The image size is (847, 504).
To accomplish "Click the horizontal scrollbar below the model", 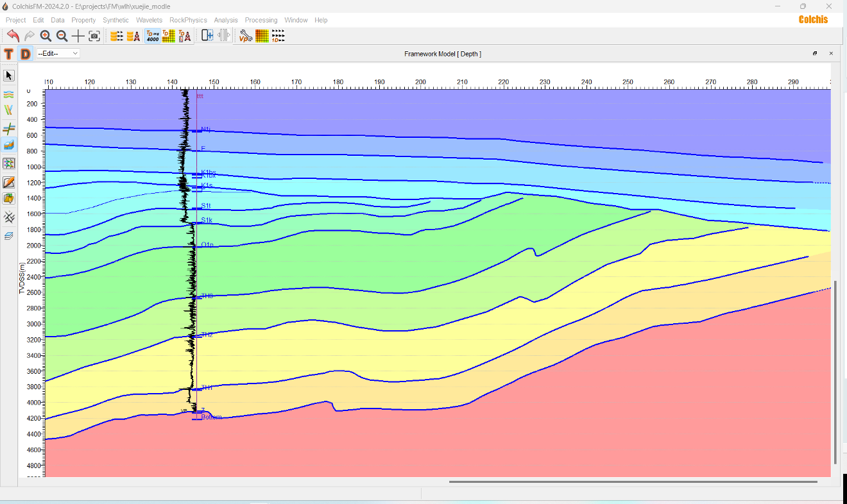I will pyautogui.click(x=633, y=482).
